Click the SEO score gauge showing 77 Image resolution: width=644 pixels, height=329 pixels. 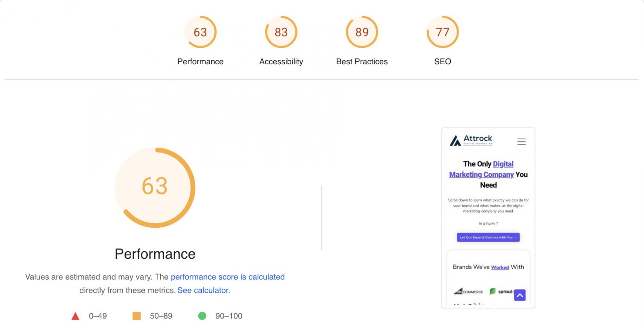click(x=443, y=32)
